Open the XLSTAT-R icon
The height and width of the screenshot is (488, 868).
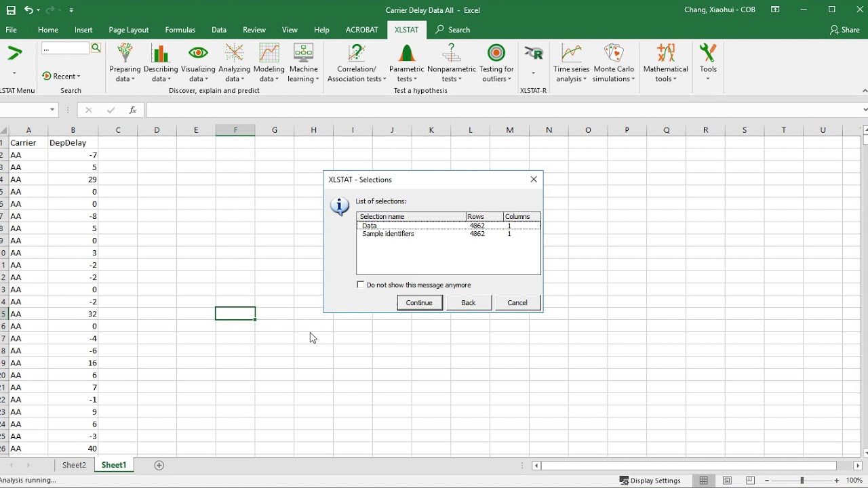coord(533,53)
